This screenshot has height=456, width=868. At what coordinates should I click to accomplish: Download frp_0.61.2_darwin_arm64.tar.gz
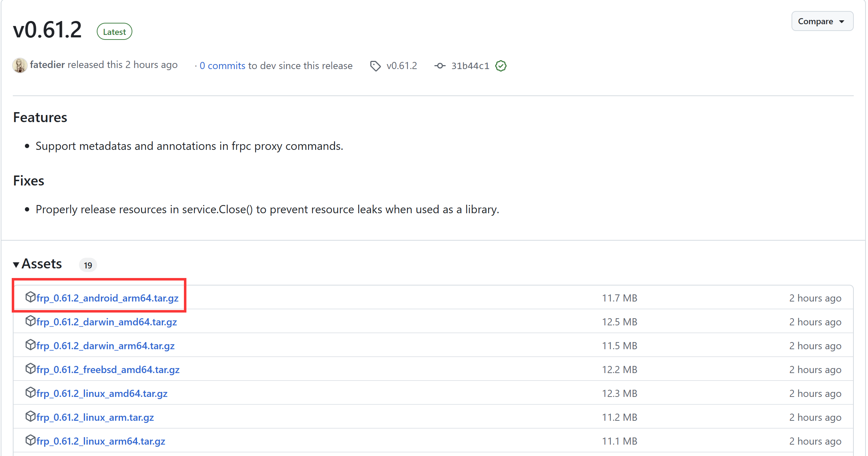coord(105,346)
